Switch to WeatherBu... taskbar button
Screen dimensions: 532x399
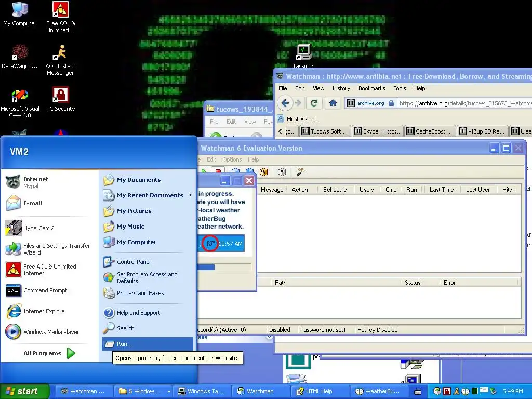pyautogui.click(x=379, y=391)
